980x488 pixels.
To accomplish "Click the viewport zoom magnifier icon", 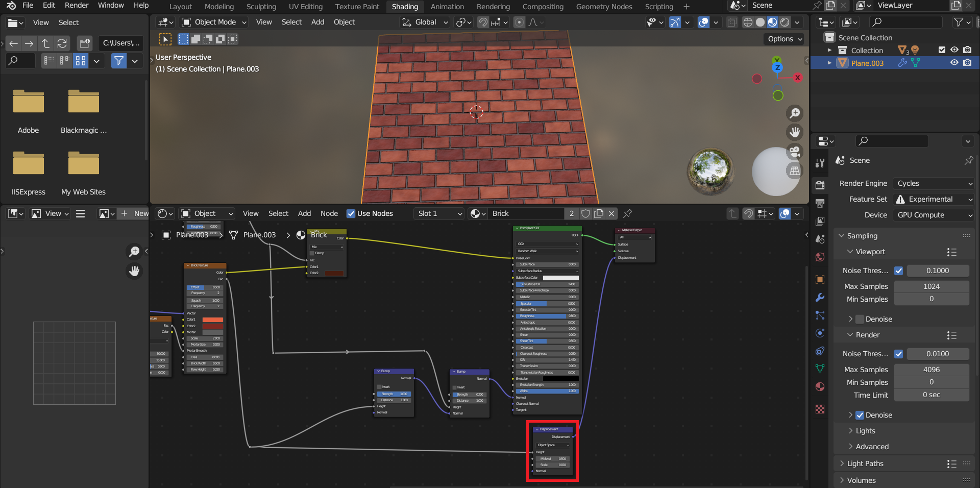I will point(795,113).
